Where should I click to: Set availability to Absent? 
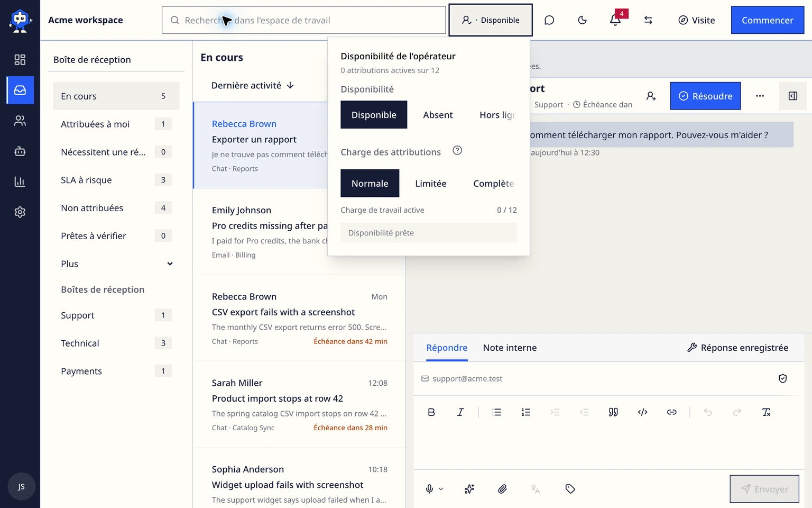[438, 115]
